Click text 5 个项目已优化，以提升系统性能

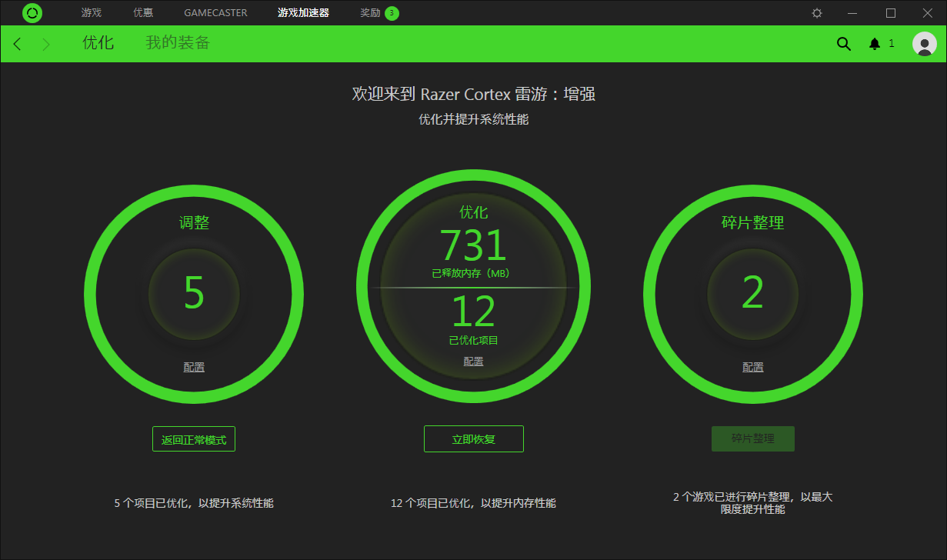click(194, 503)
